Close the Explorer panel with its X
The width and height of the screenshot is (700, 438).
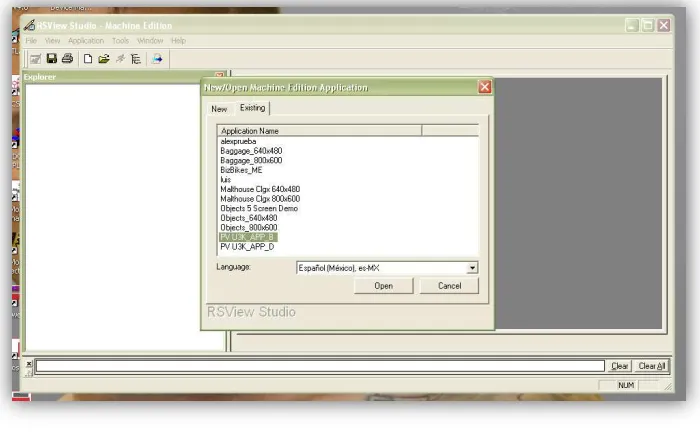click(x=219, y=75)
